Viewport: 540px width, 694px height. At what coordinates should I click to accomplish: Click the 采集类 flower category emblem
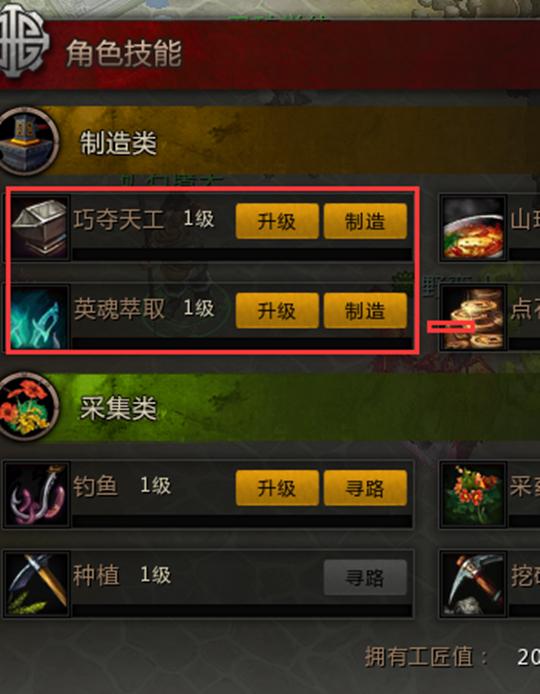coord(28,407)
